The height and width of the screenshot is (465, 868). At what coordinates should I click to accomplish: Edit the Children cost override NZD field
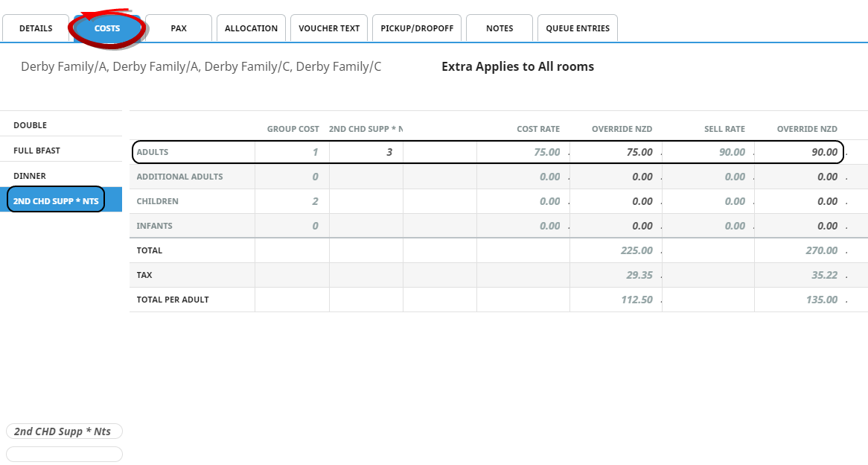point(616,201)
